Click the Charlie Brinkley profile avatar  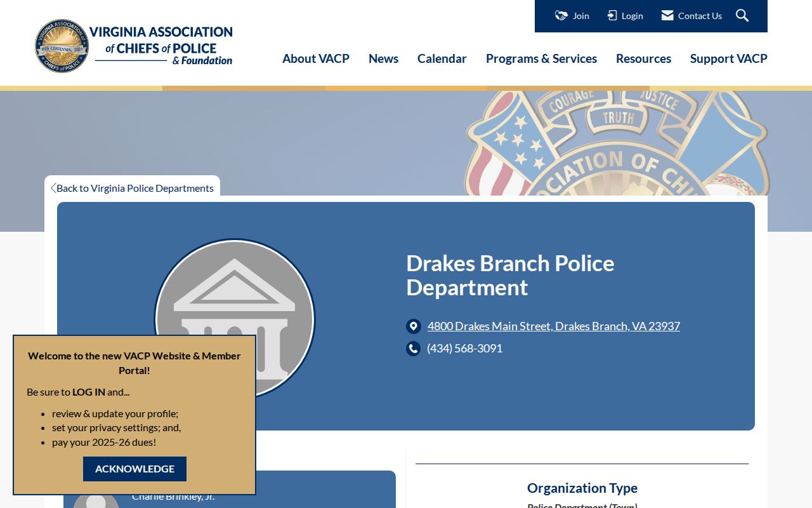pos(96,500)
